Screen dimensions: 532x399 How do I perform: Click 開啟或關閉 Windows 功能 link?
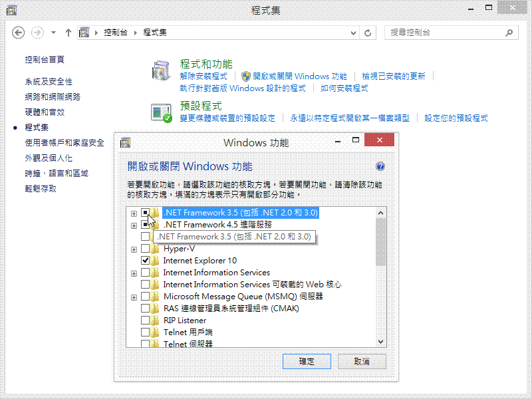pos(300,76)
